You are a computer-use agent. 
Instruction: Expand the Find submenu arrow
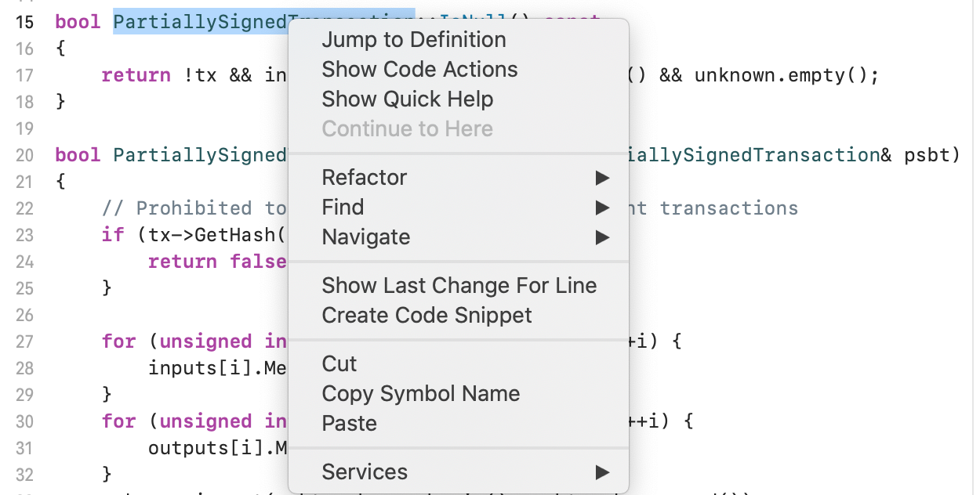coord(602,208)
